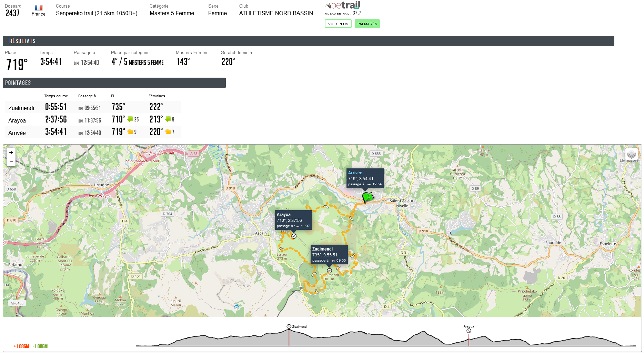Viewport: 644px width, 353px height.
Task: Open the PALMARÈS button
Action: [367, 24]
